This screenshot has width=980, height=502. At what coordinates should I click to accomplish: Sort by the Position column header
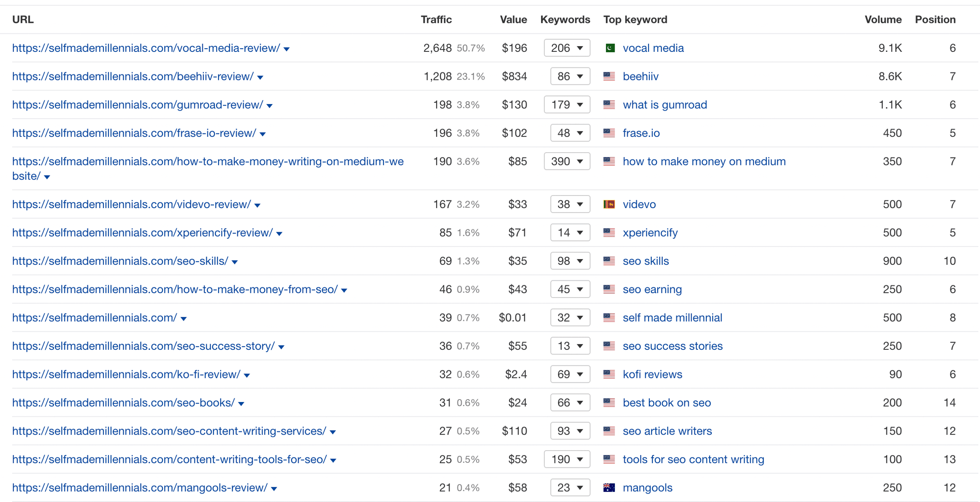click(x=935, y=20)
